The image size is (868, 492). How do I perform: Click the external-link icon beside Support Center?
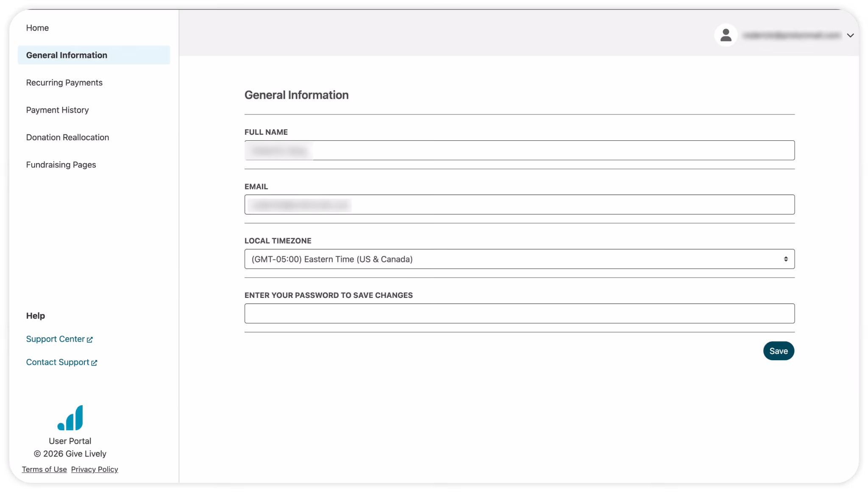pyautogui.click(x=90, y=340)
